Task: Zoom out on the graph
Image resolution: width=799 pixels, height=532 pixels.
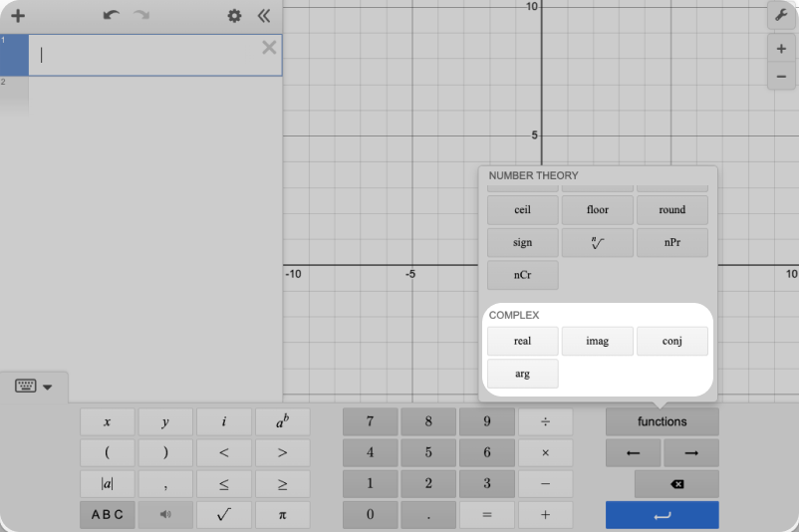Action: pos(780,77)
